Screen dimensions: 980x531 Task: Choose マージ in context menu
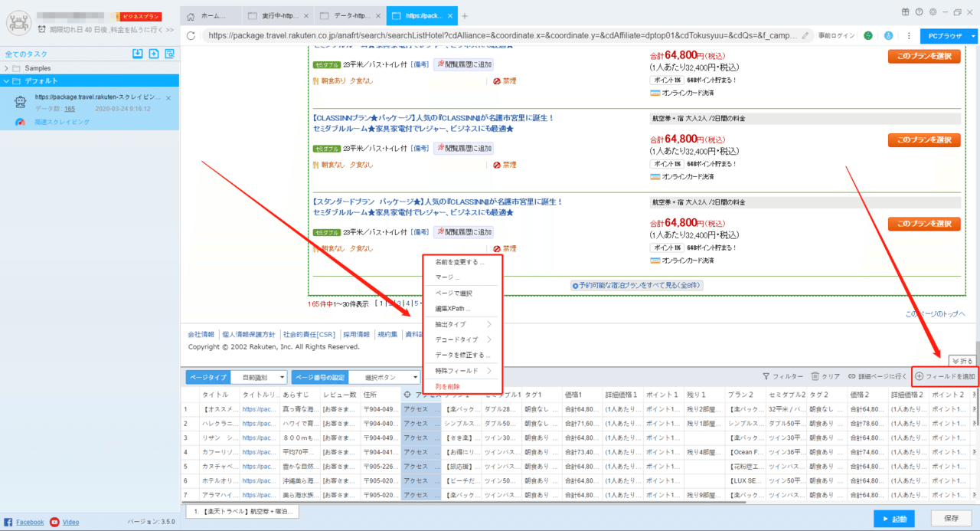click(x=447, y=277)
